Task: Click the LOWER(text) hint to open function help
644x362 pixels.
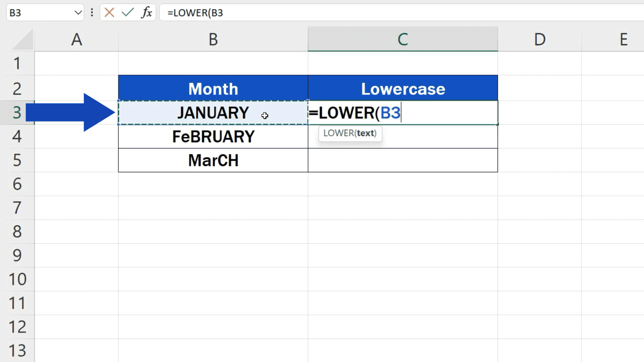Action: point(350,133)
